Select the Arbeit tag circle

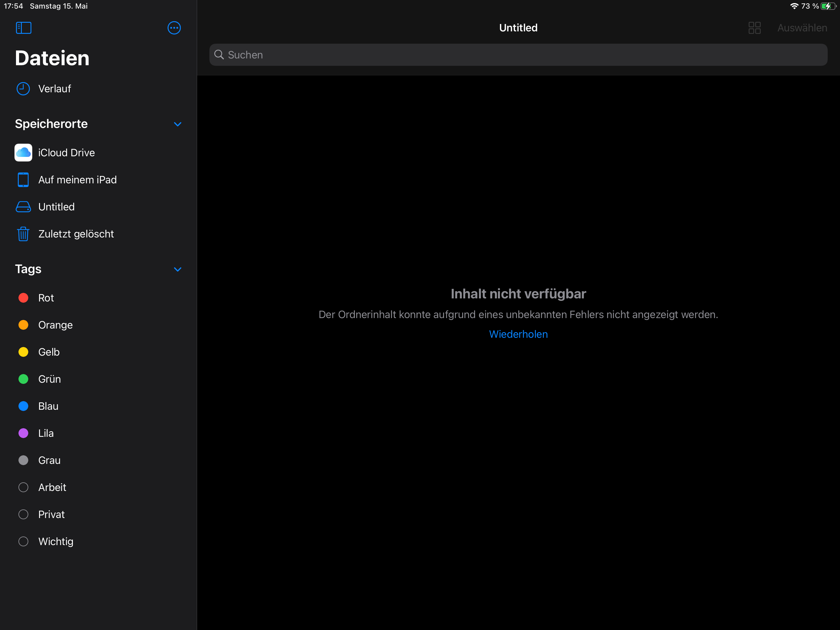point(23,488)
